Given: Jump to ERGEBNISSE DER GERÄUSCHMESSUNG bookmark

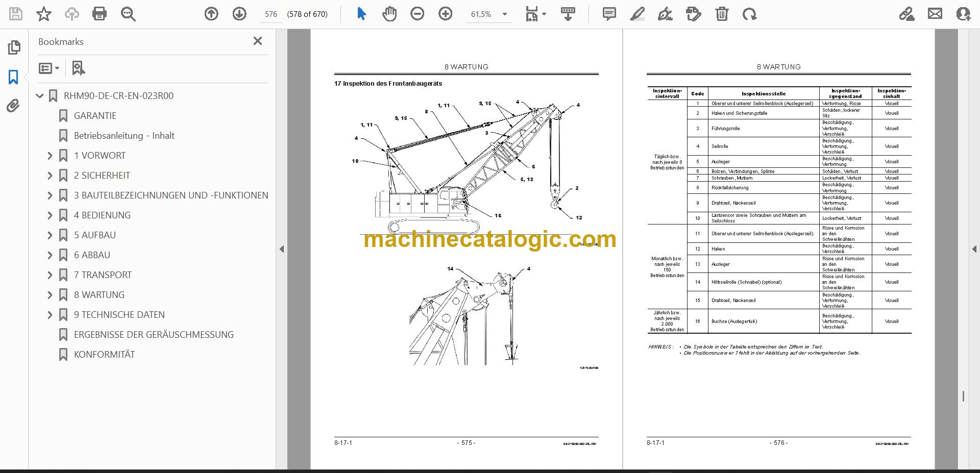Looking at the screenshot, I should pos(154,335).
